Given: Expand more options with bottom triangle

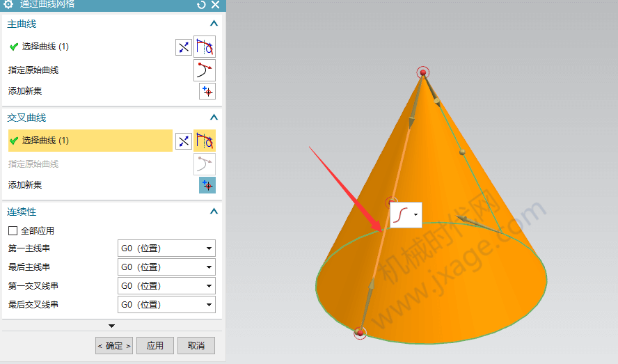Looking at the screenshot, I should 111,326.
